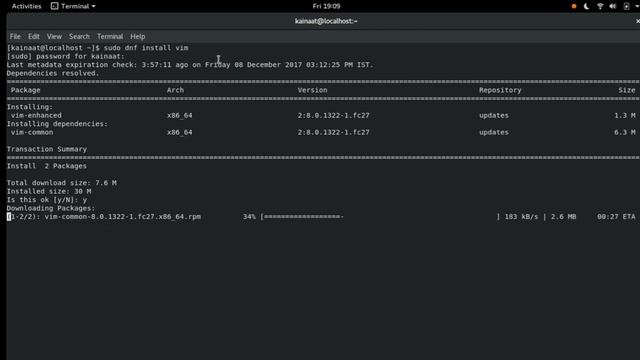Open the Terminal app menu dropdown
The height and width of the screenshot is (360, 640).
pos(73,6)
